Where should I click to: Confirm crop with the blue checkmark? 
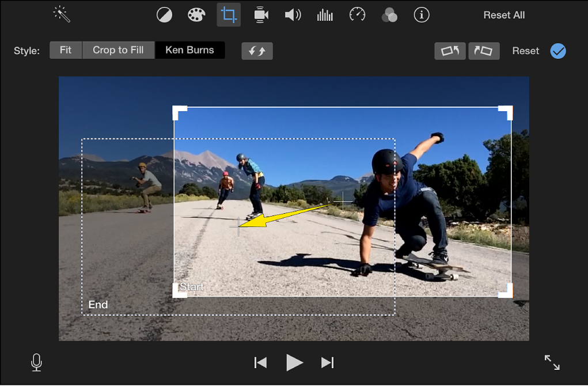point(557,51)
